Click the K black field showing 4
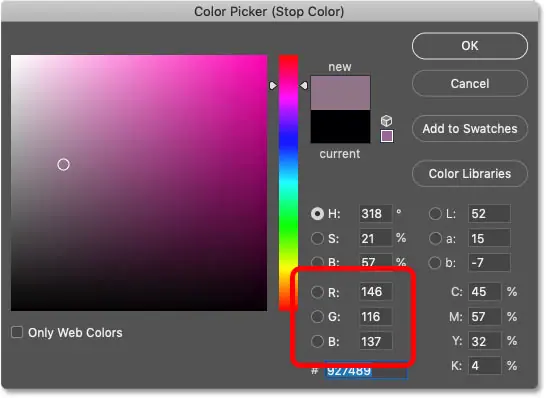The width and height of the screenshot is (546, 398). tap(485, 366)
